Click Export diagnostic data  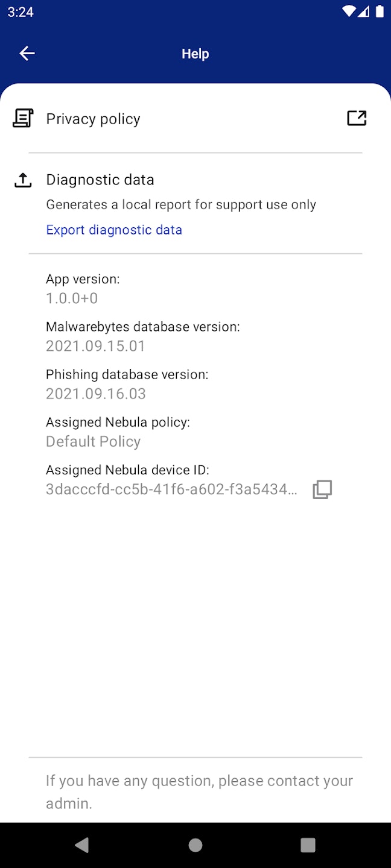(114, 230)
